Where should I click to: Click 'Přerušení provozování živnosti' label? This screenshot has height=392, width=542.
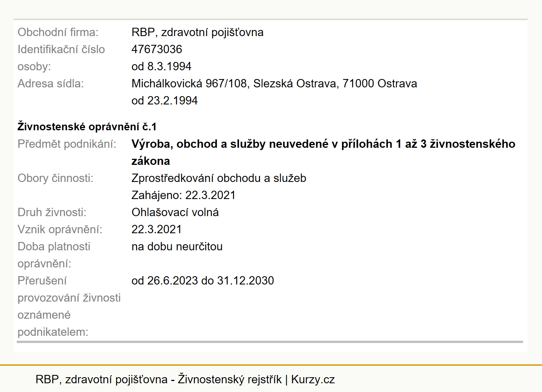point(69,289)
